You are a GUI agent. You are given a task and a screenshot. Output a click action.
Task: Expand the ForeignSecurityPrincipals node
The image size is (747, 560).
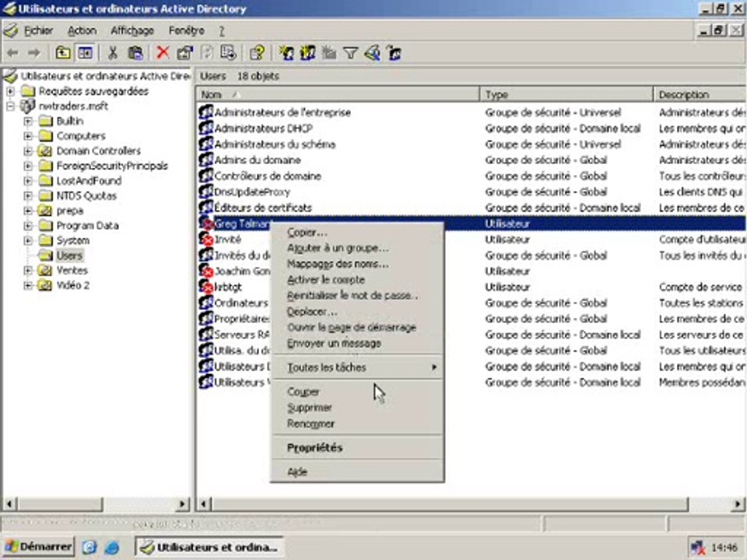[28, 166]
